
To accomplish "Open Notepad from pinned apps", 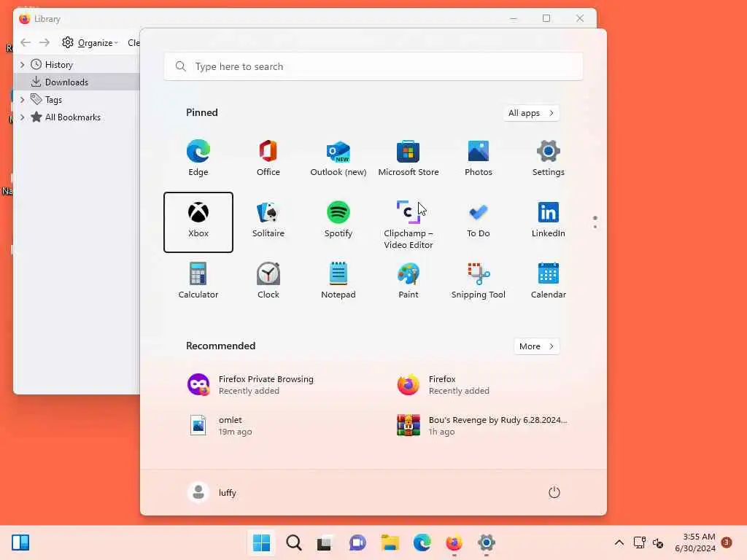I will [338, 281].
